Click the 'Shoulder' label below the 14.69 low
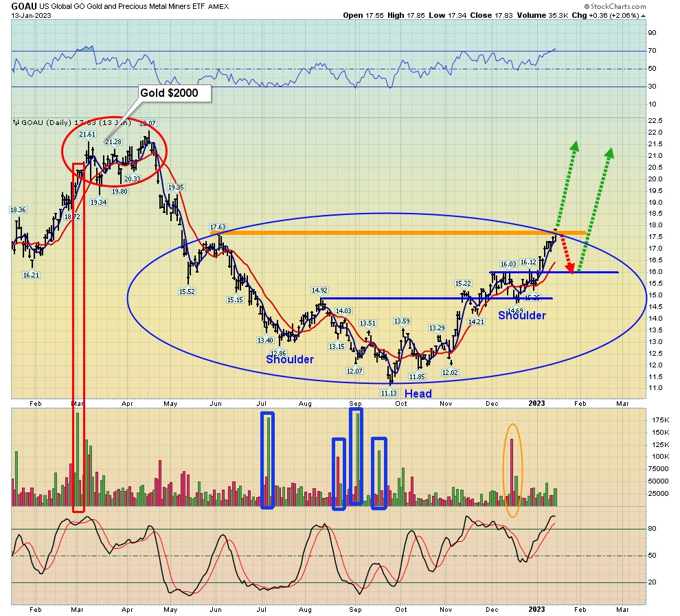The width and height of the screenshot is (680, 616). [x=522, y=316]
